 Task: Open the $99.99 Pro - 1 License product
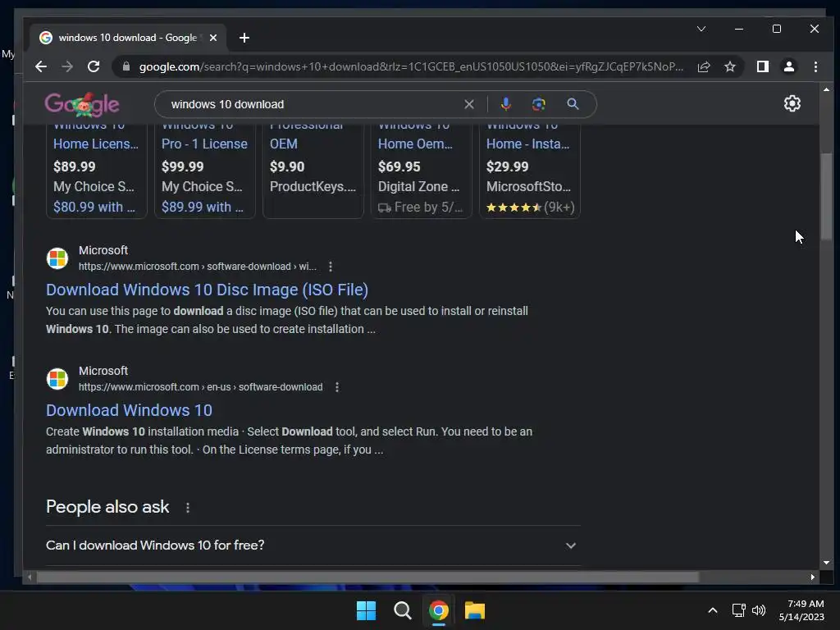(x=204, y=171)
